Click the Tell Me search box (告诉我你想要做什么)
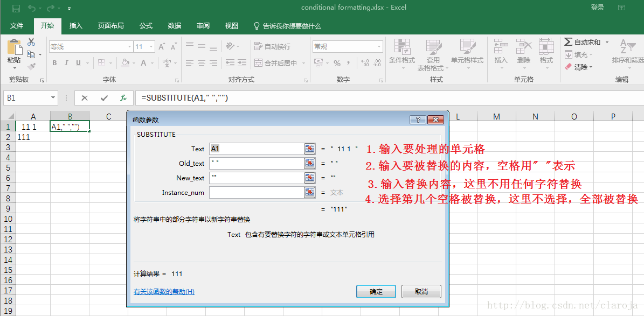This screenshot has width=644, height=316. point(287,26)
